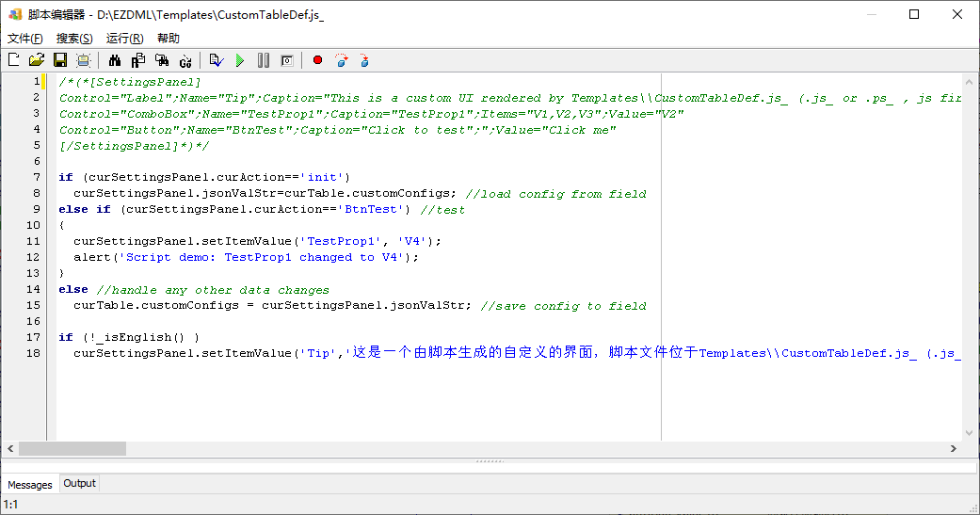Click line number 11 in gutter

33,241
